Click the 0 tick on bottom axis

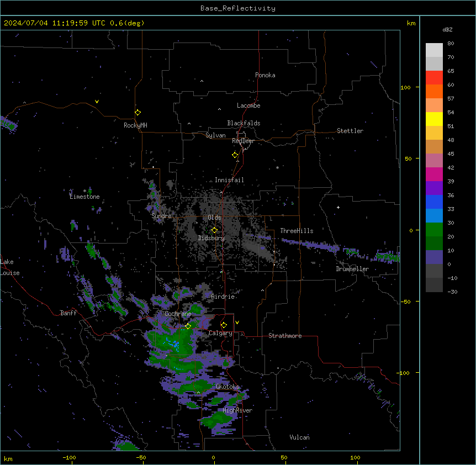(213, 457)
